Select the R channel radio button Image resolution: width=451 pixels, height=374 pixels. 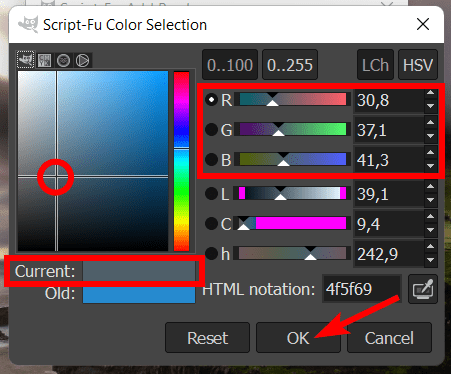click(211, 100)
